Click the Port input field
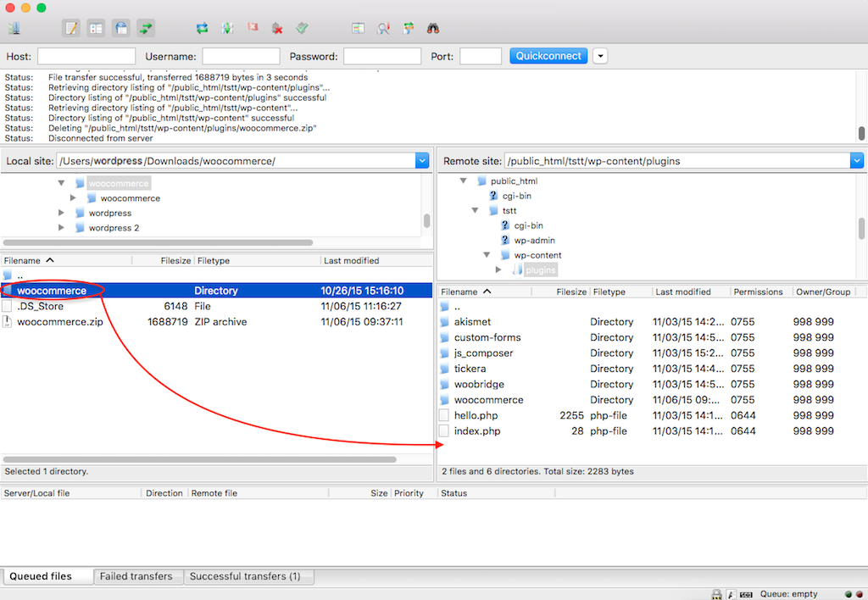 pos(481,56)
